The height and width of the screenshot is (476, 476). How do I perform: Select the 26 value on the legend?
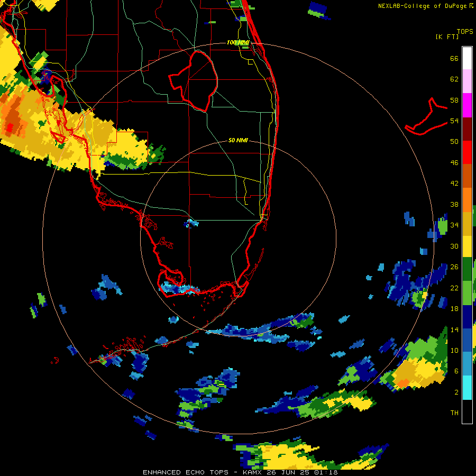tap(454, 267)
